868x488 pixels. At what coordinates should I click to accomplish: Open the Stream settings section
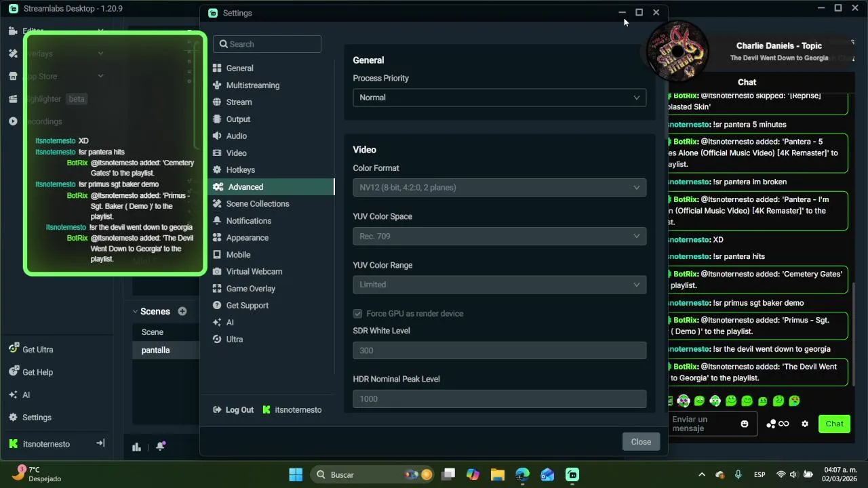[273, 102]
